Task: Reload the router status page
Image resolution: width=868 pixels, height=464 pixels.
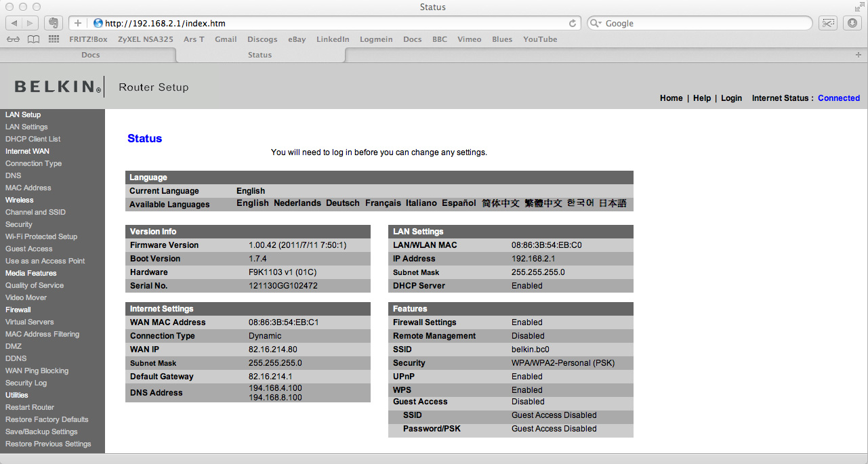Action: pos(573,23)
